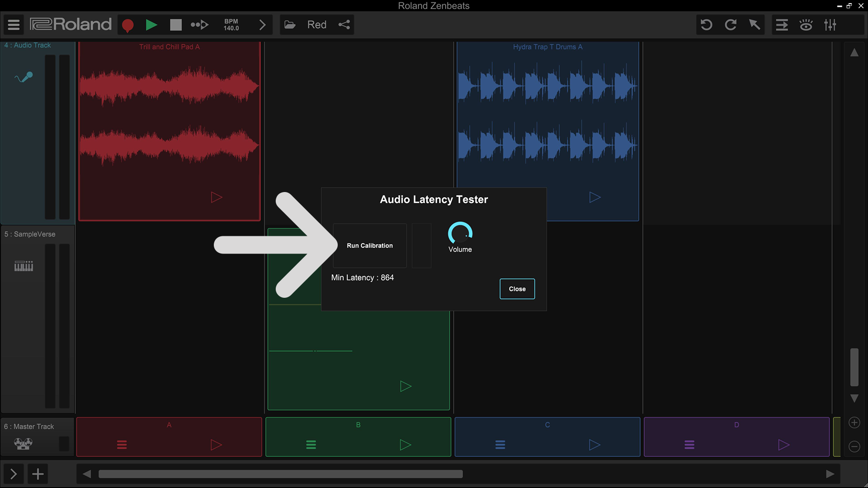Viewport: 868px width, 488px height.
Task: Add a new track with plus button
Action: pyautogui.click(x=38, y=474)
